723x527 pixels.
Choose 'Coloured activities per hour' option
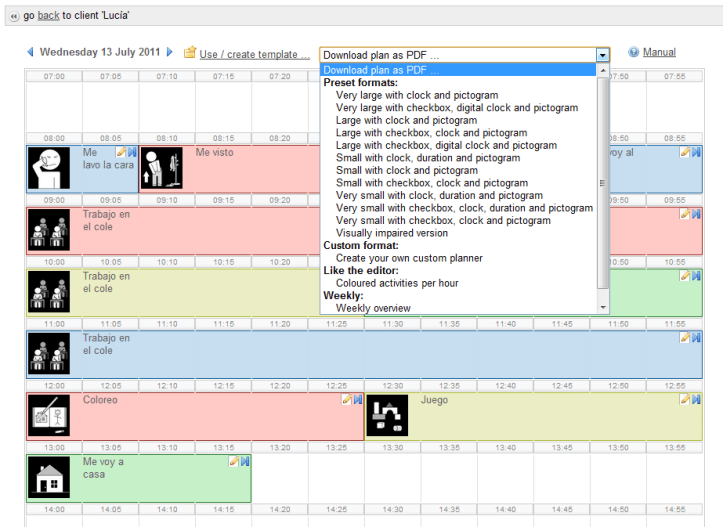[x=397, y=283]
